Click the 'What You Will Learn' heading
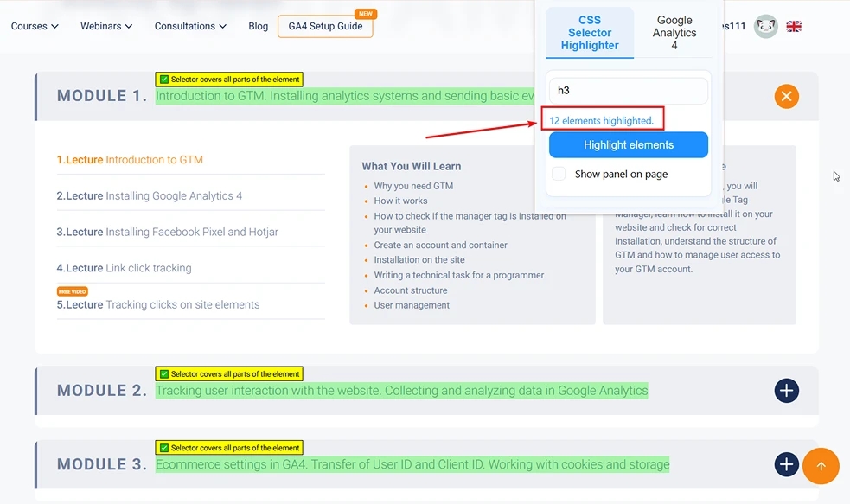This screenshot has height=504, width=850. (412, 166)
